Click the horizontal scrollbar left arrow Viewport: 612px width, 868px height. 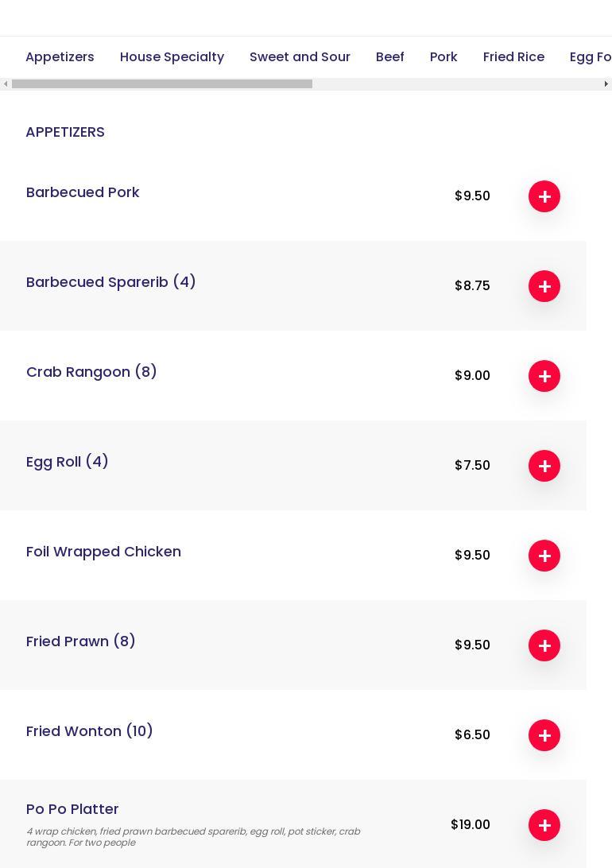pyautogui.click(x=6, y=84)
